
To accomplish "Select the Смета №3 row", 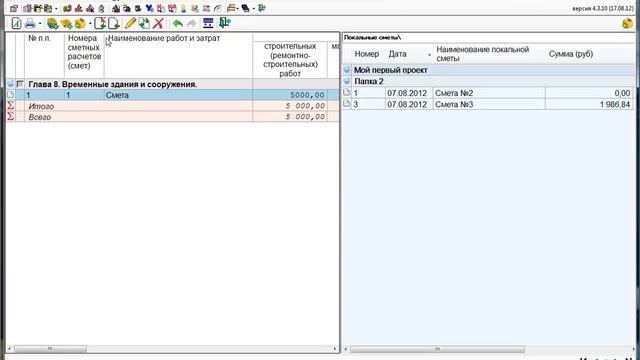I will click(489, 104).
